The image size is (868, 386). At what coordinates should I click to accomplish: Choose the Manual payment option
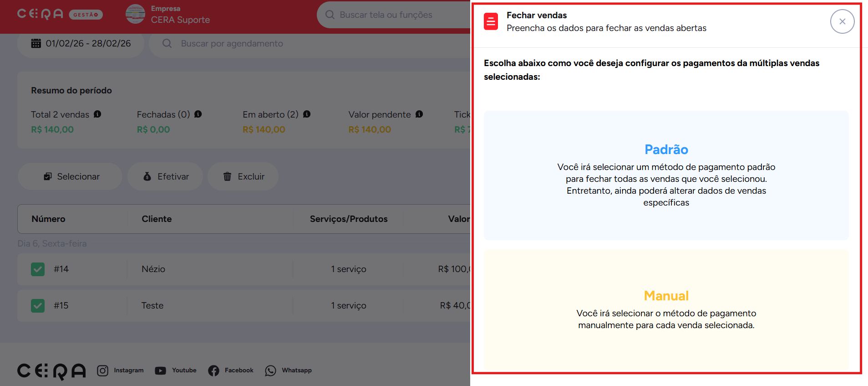pos(666,310)
